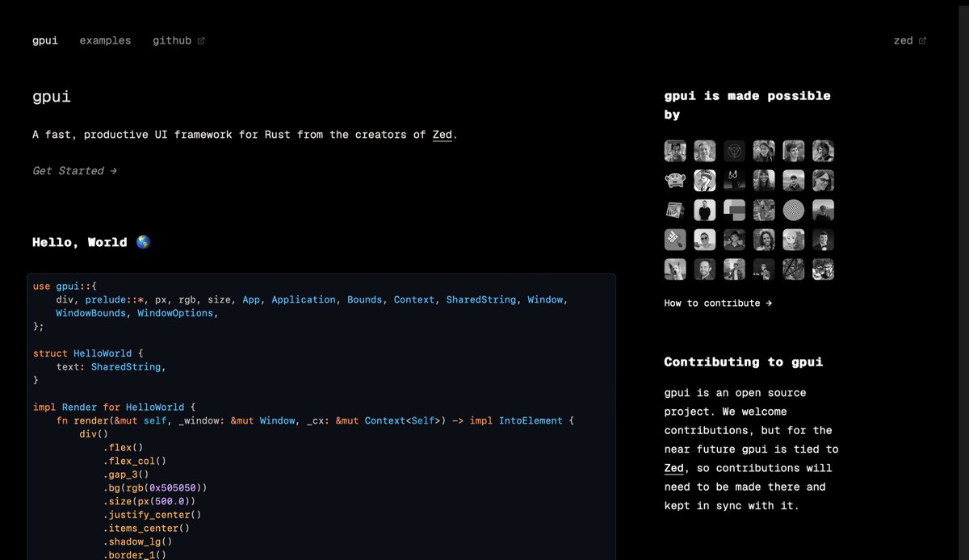The image size is (969, 560).
Task: Open avatar of person wearing sunglasses
Action: pyautogui.click(x=705, y=240)
